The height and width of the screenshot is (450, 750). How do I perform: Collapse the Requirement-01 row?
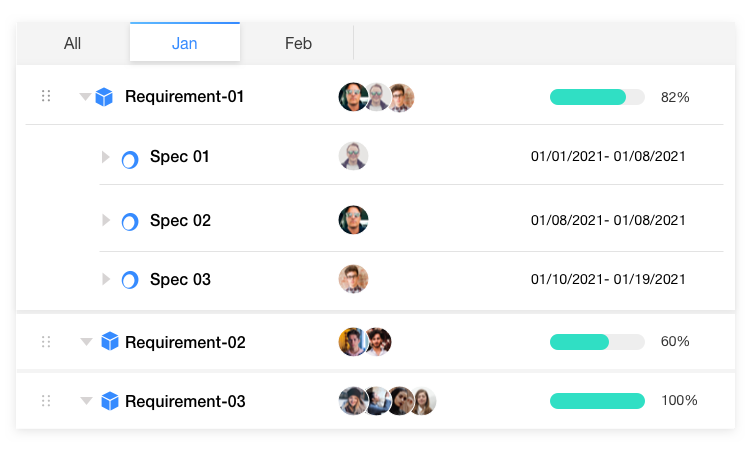(85, 97)
